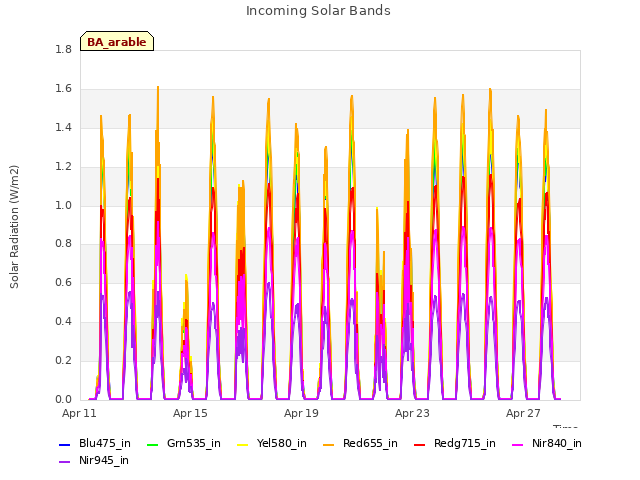Click the 0.4 y-axis value
The width and height of the screenshot is (640, 480).
63,322
